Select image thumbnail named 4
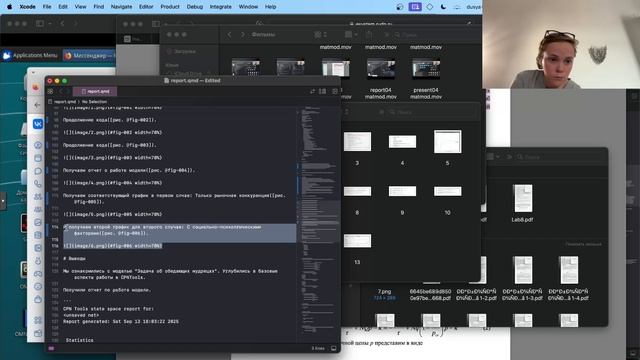The width and height of the screenshot is (640, 360). pyautogui.click(x=402, y=149)
